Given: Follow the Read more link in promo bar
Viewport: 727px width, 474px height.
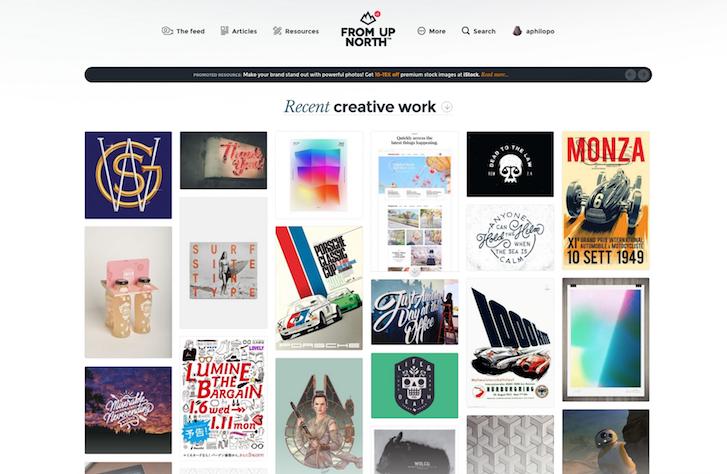Looking at the screenshot, I should click(494, 75).
